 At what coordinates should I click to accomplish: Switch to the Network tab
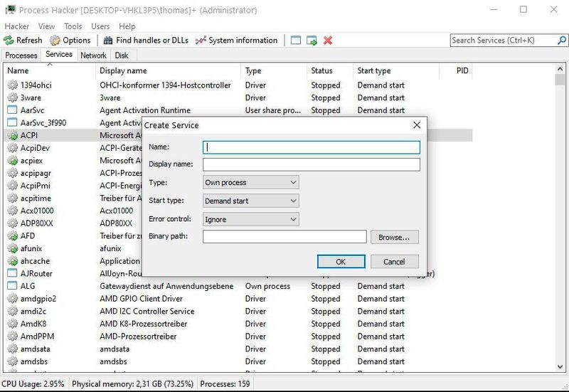[x=93, y=55]
